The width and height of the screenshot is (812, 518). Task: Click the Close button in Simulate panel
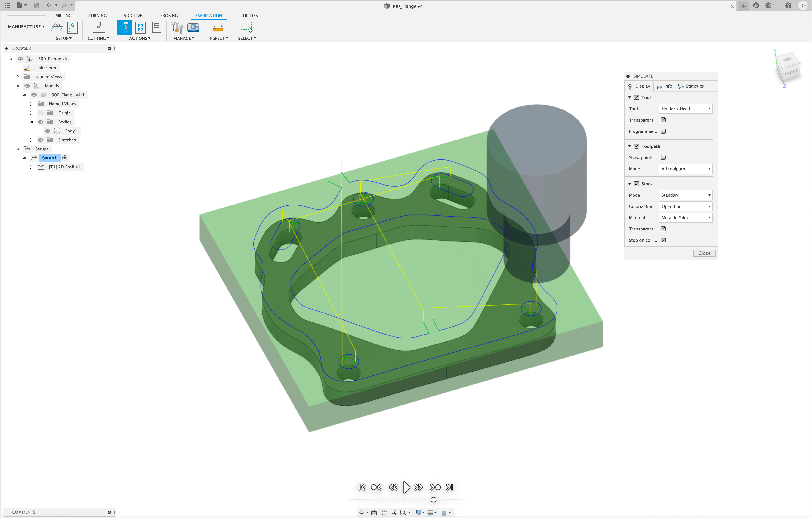(704, 253)
